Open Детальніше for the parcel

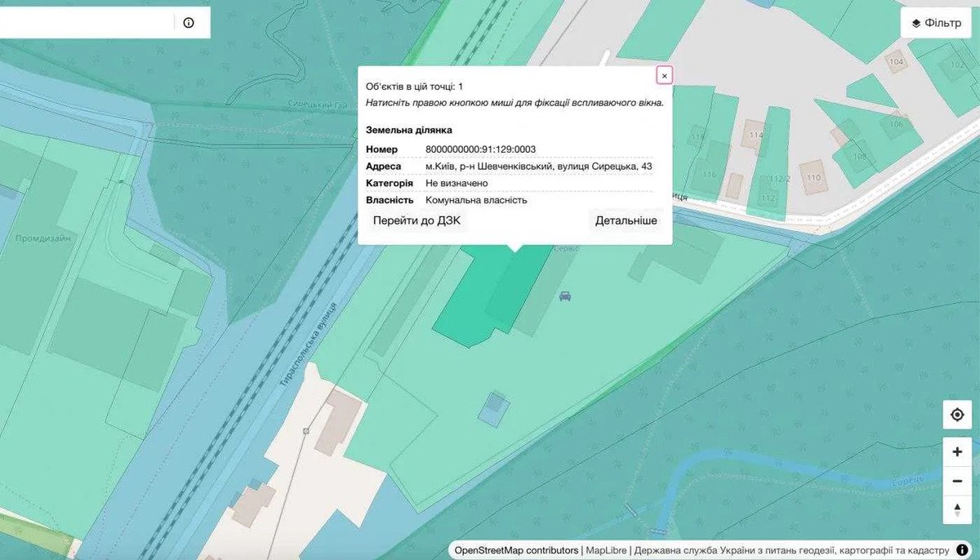pos(626,220)
